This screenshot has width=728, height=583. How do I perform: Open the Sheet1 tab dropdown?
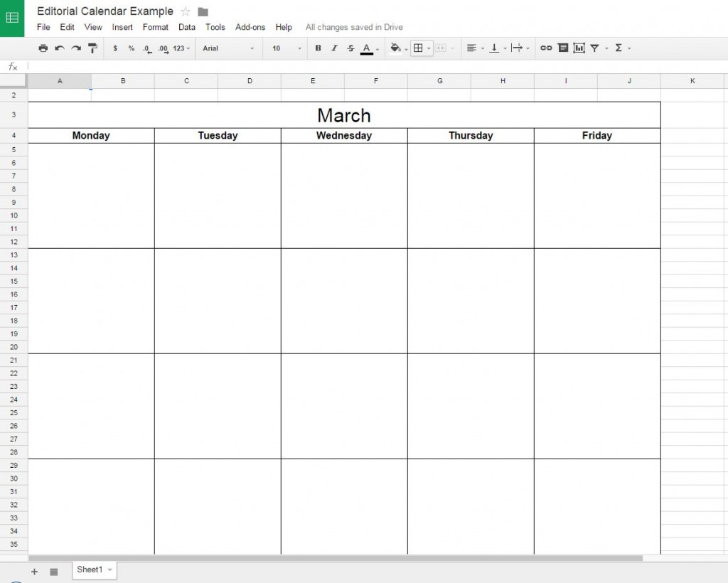[108, 569]
